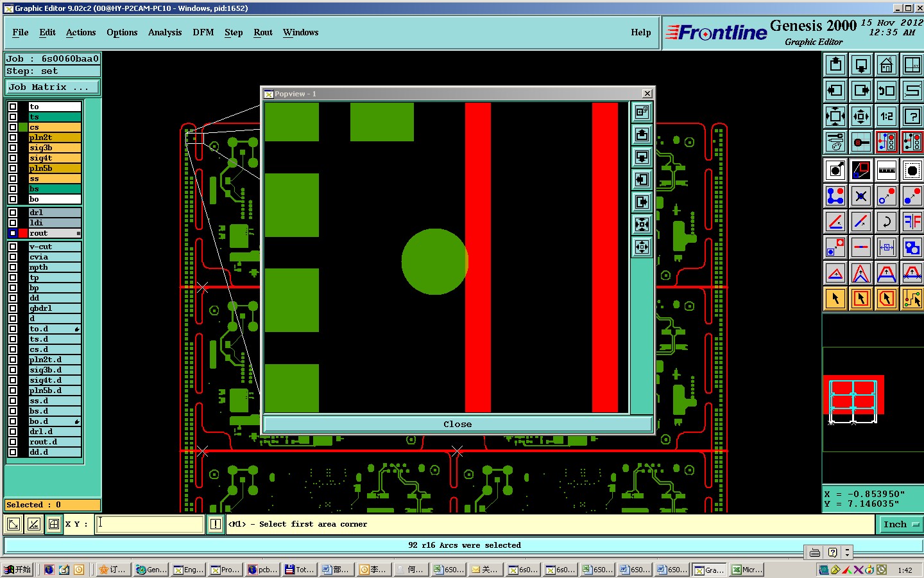The height and width of the screenshot is (578, 924).
Task: Toggle display checkbox for layer drl
Action: 13,213
